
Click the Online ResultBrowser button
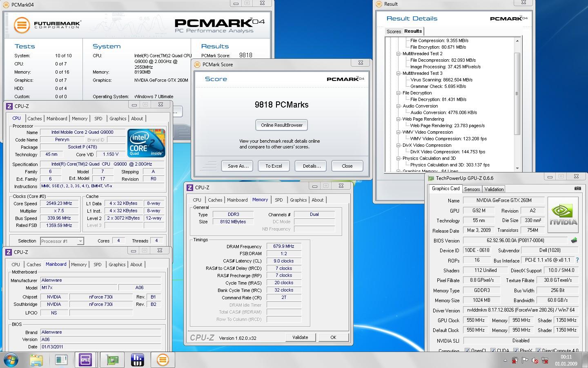pyautogui.click(x=282, y=125)
